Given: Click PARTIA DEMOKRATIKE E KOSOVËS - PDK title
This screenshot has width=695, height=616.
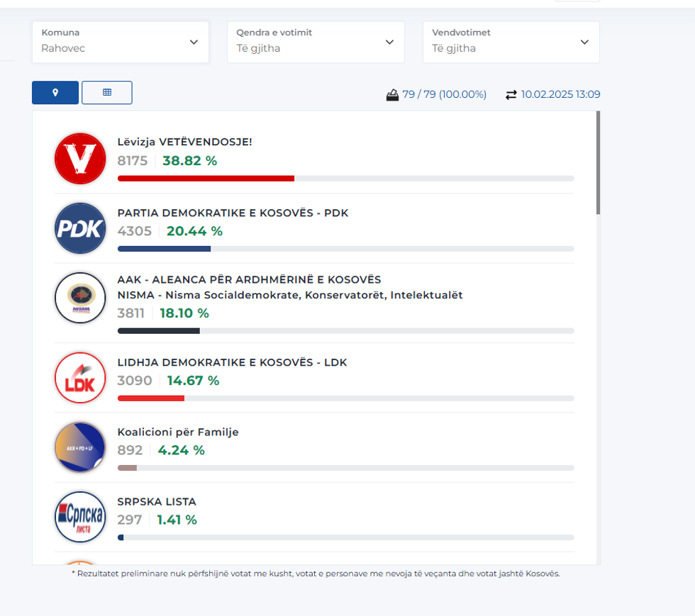Looking at the screenshot, I should click(x=233, y=213).
